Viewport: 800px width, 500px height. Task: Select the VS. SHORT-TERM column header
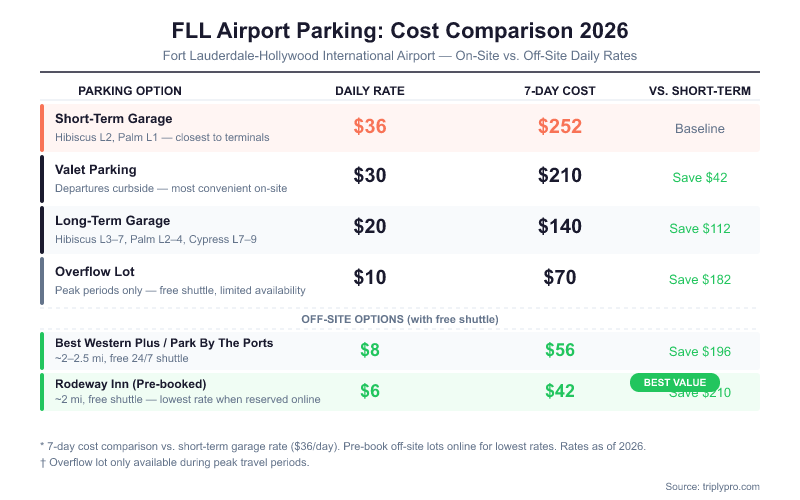tap(700, 91)
